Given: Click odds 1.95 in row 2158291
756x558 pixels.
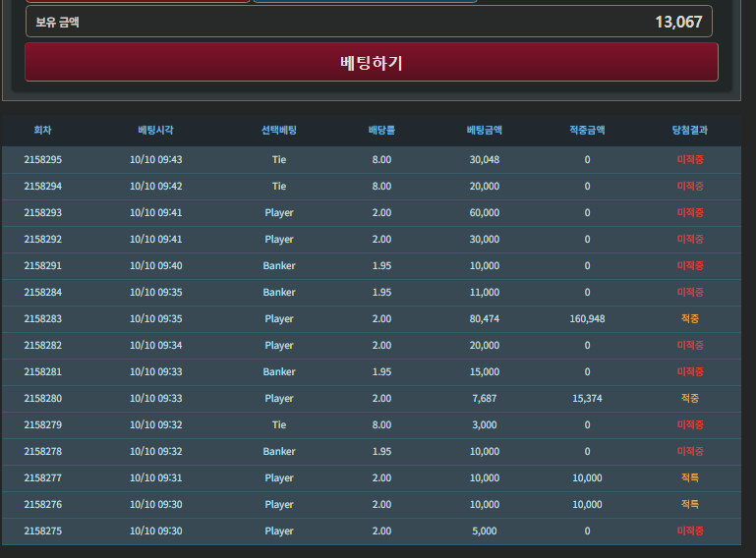Looking at the screenshot, I should [x=381, y=265].
